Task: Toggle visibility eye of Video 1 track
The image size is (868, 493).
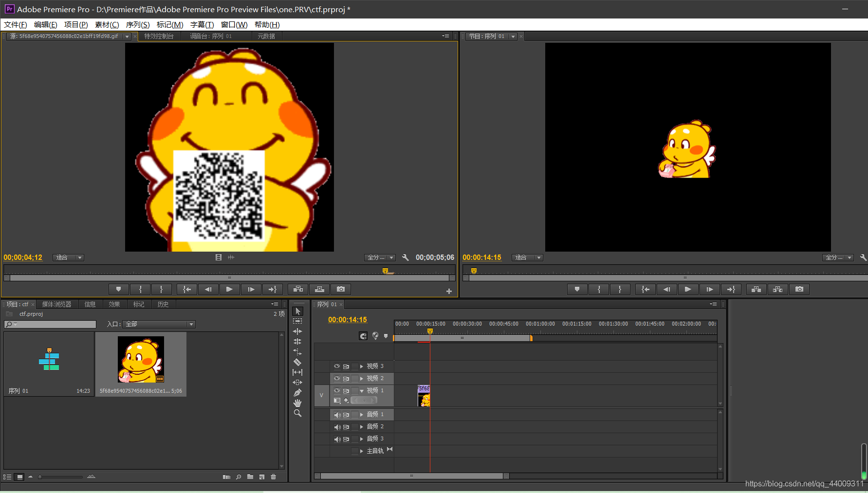Action: [x=336, y=390]
